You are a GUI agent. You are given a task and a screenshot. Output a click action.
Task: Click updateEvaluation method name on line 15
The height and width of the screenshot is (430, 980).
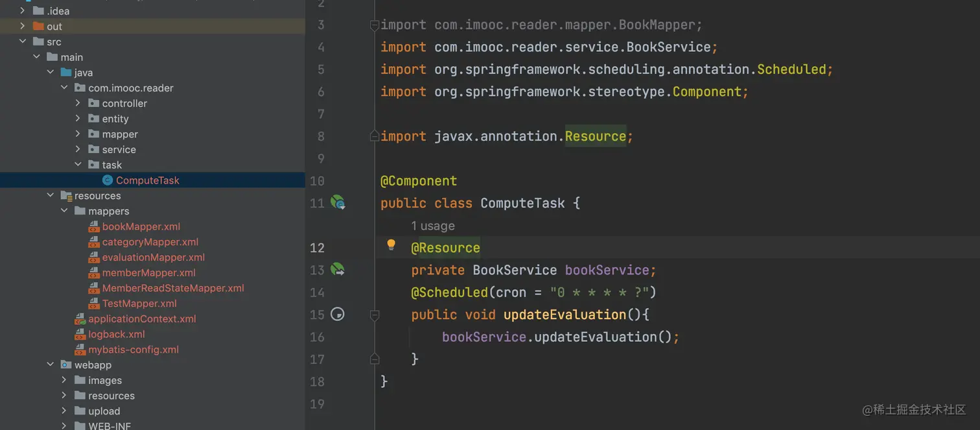click(565, 315)
